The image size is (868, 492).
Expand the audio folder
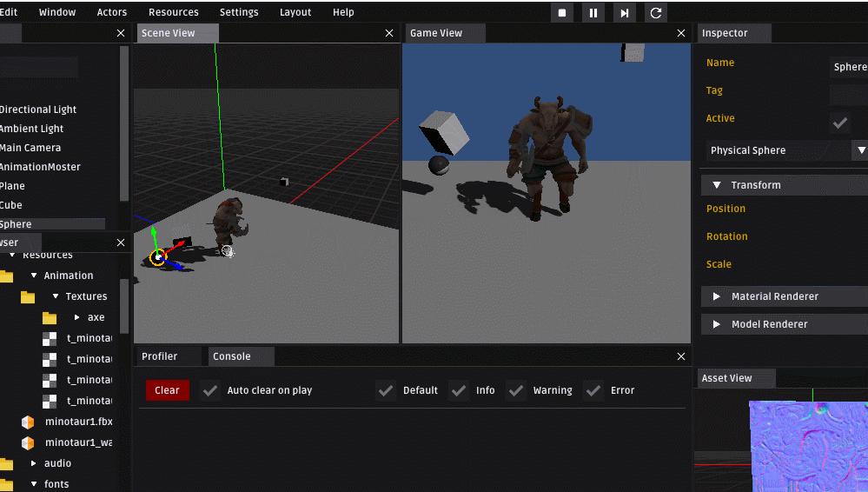point(33,463)
